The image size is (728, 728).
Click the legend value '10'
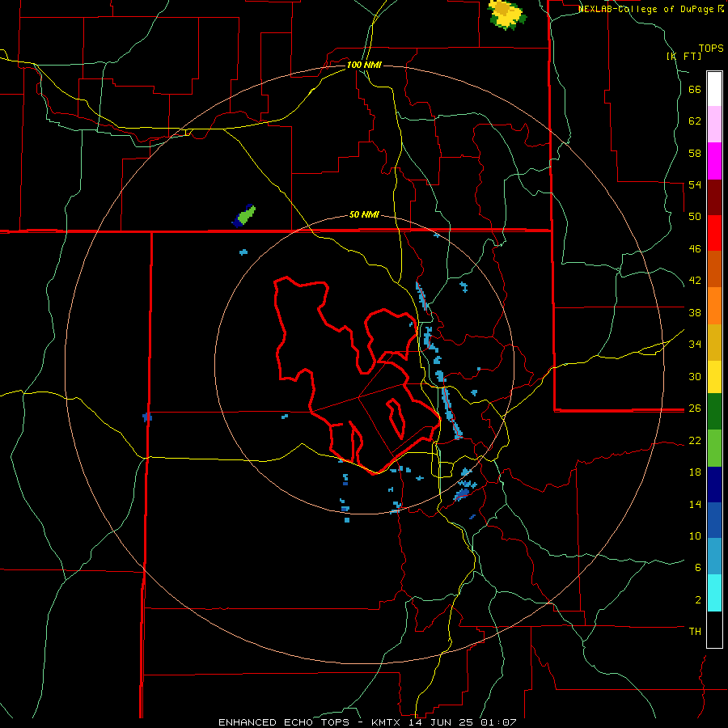point(695,535)
